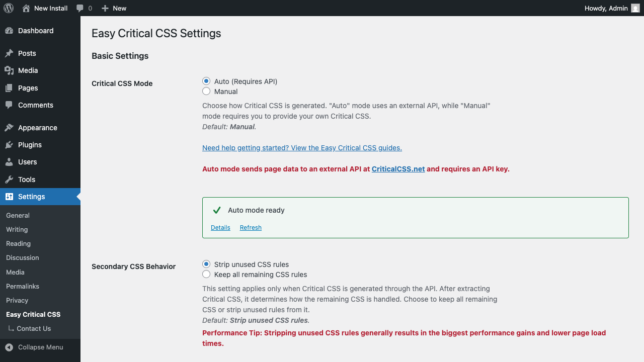Go to the Permalinks settings
The height and width of the screenshot is (362, 644).
click(x=22, y=286)
